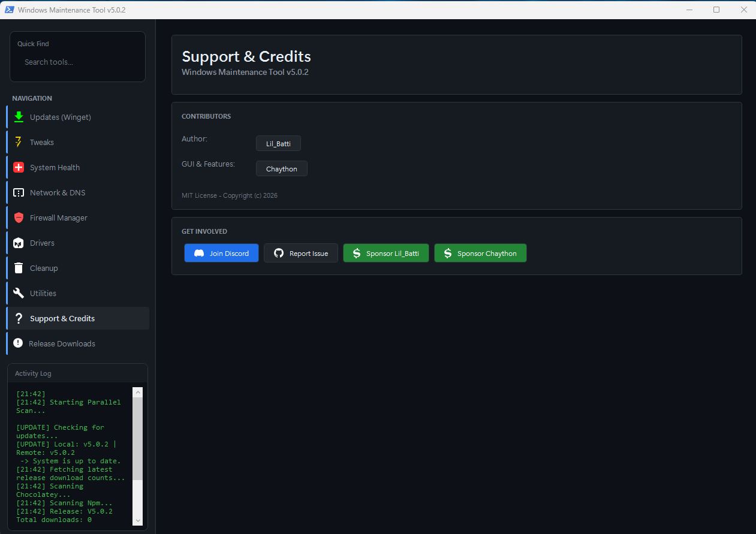
Task: Click the 'GUI & Features:' label
Action: point(208,164)
